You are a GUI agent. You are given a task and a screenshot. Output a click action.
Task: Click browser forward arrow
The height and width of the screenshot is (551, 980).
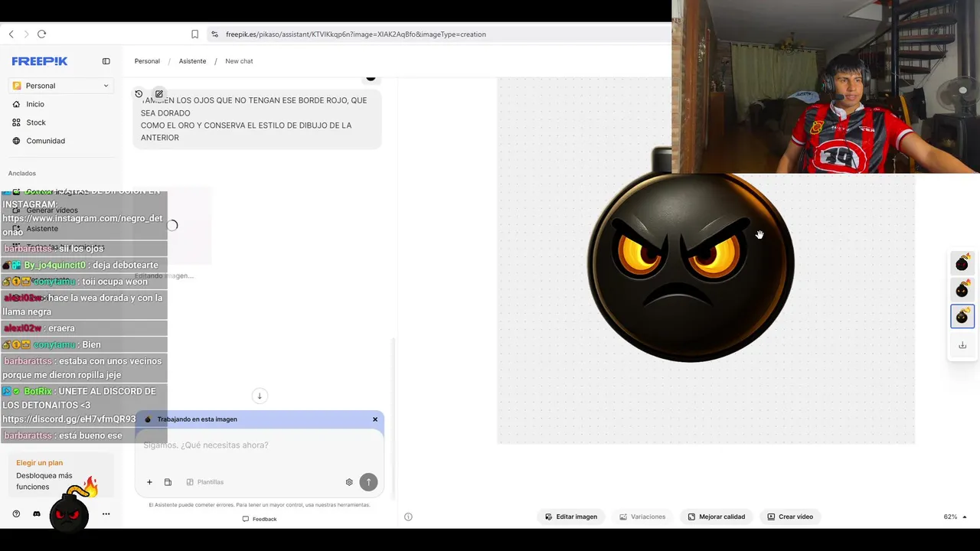pos(26,34)
